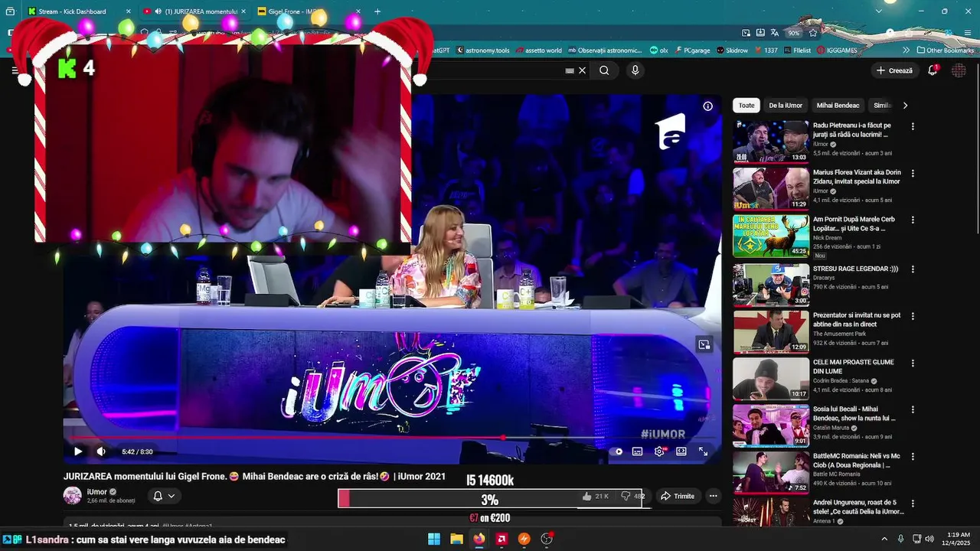Open Andrei Ungureanu roast video title
The width and height of the screenshot is (980, 551).
(x=858, y=507)
